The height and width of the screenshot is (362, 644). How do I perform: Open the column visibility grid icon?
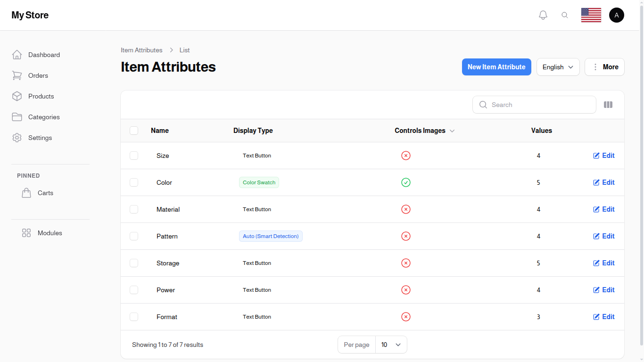pos(608,105)
